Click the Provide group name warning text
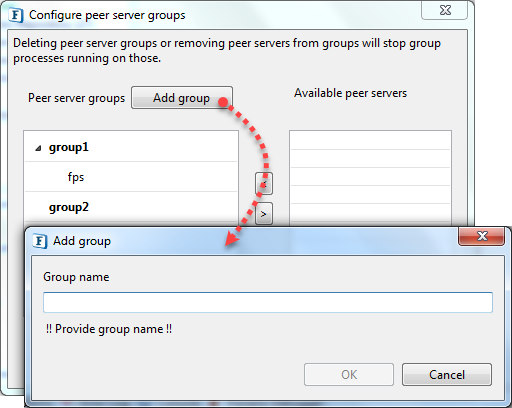 pyautogui.click(x=109, y=329)
